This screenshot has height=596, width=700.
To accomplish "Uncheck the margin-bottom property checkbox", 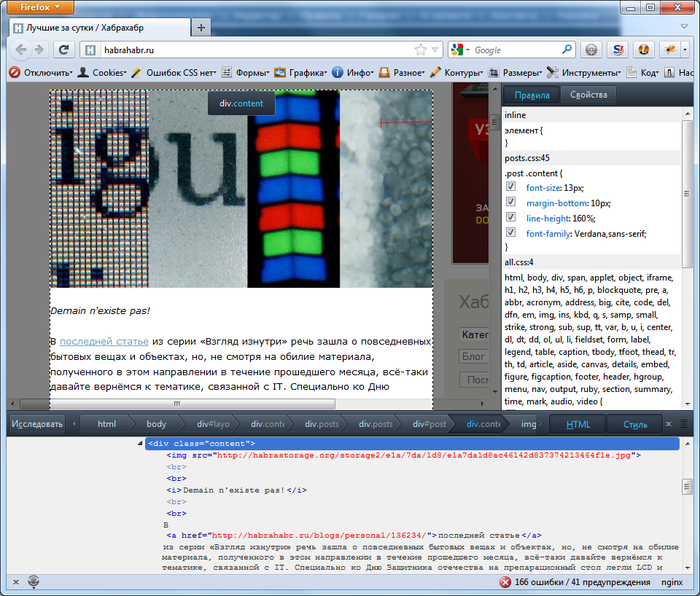I will [x=511, y=202].
